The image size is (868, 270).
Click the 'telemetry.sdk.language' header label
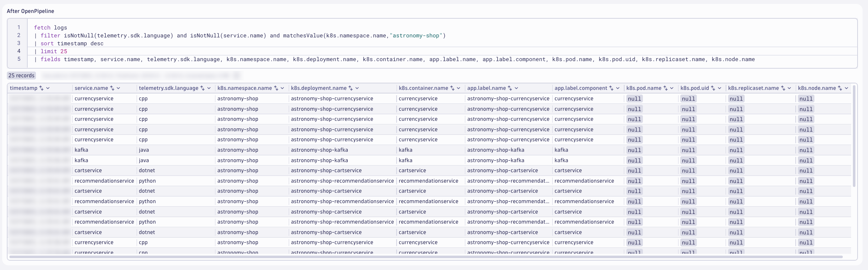click(x=169, y=88)
